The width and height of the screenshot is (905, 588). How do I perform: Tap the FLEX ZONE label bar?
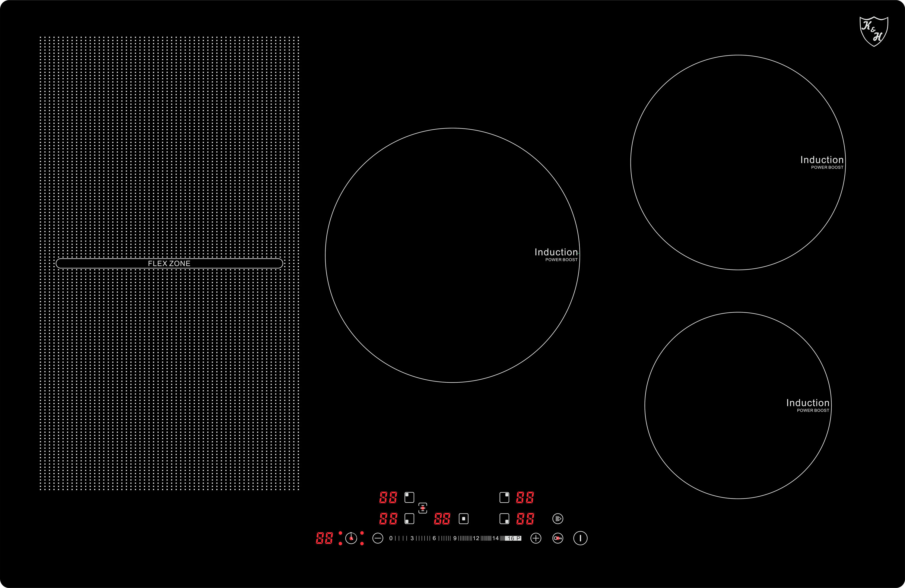[x=169, y=264]
